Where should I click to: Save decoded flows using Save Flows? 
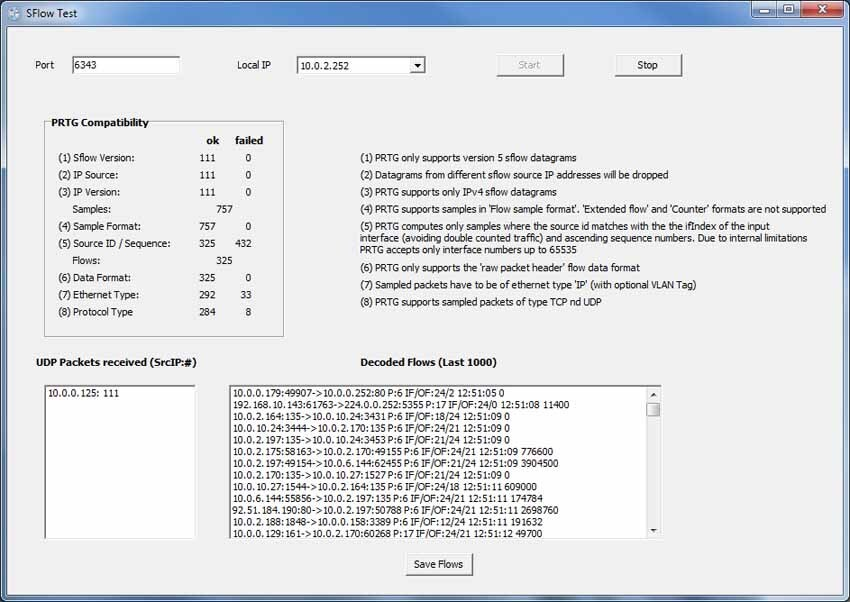pyautogui.click(x=438, y=564)
